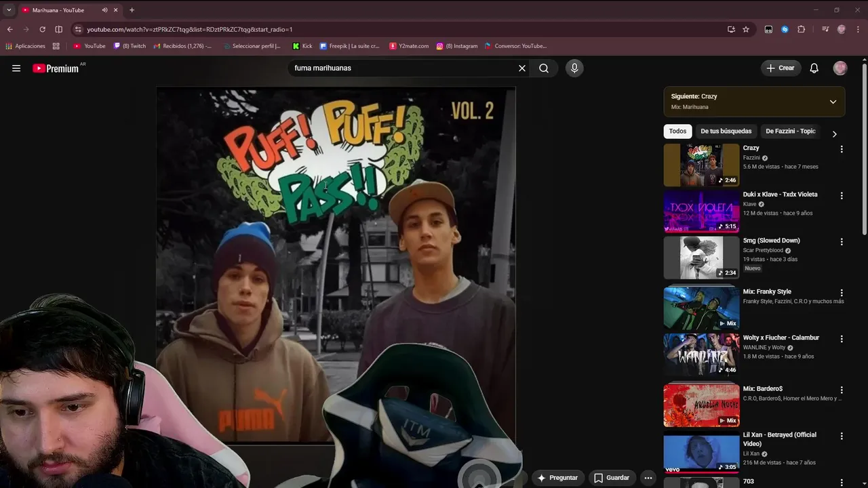Select the Todos filter chip
868x488 pixels.
click(x=677, y=131)
